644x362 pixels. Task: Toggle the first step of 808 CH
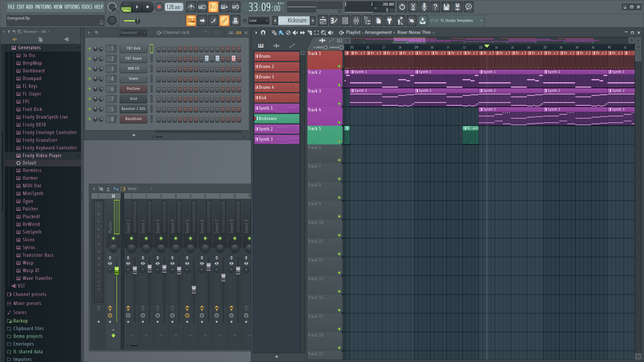tap(159, 69)
